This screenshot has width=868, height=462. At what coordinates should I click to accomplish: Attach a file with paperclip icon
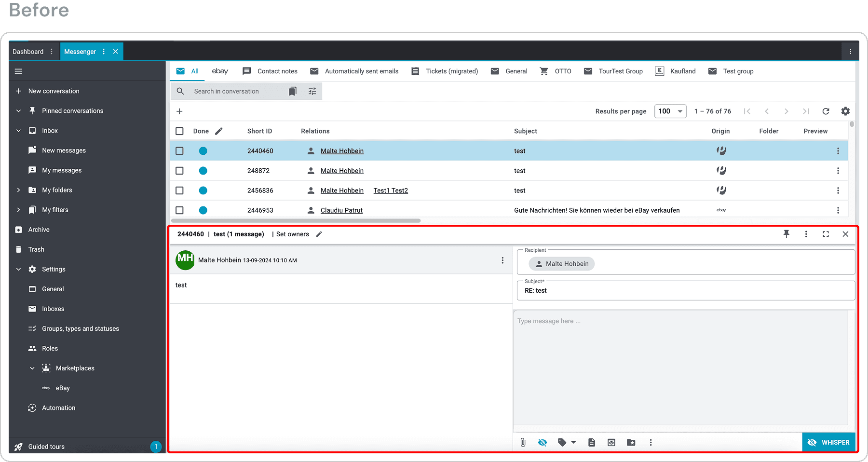523,442
